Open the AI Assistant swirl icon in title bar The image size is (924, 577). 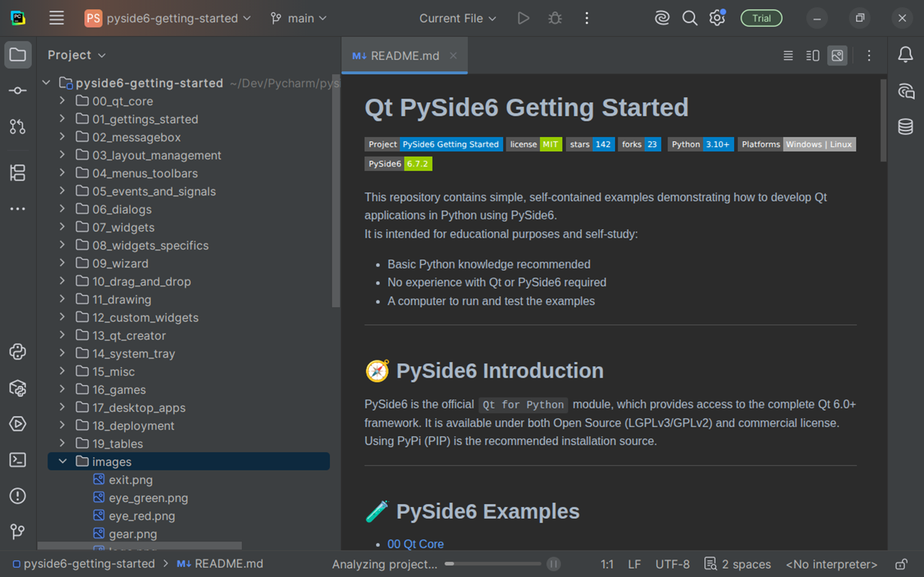[x=662, y=18]
